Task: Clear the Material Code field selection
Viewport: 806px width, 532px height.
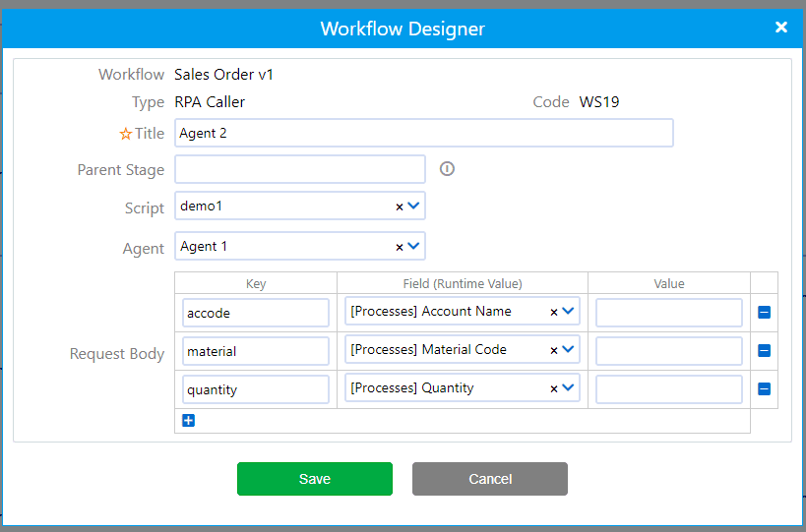Action: click(x=554, y=350)
